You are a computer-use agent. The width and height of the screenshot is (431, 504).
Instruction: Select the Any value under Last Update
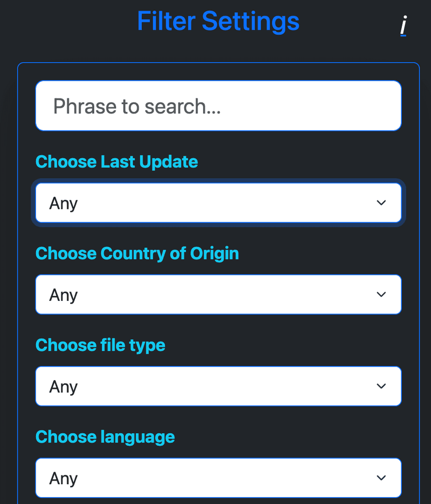[x=63, y=203]
